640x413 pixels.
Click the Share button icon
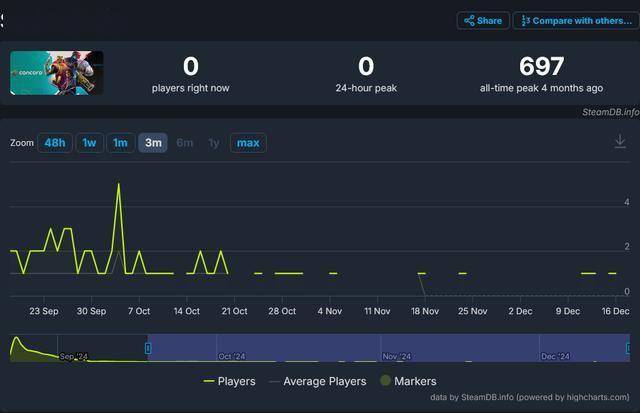click(469, 20)
